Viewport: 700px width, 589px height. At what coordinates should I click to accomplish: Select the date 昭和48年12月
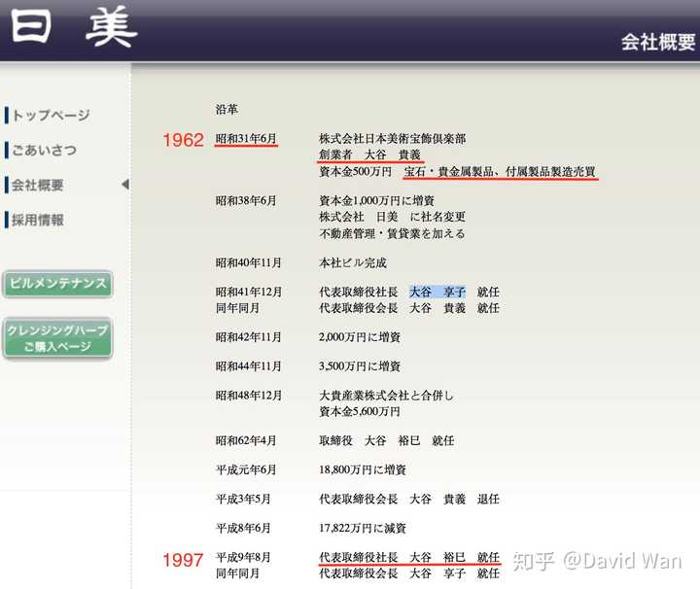pos(249,396)
